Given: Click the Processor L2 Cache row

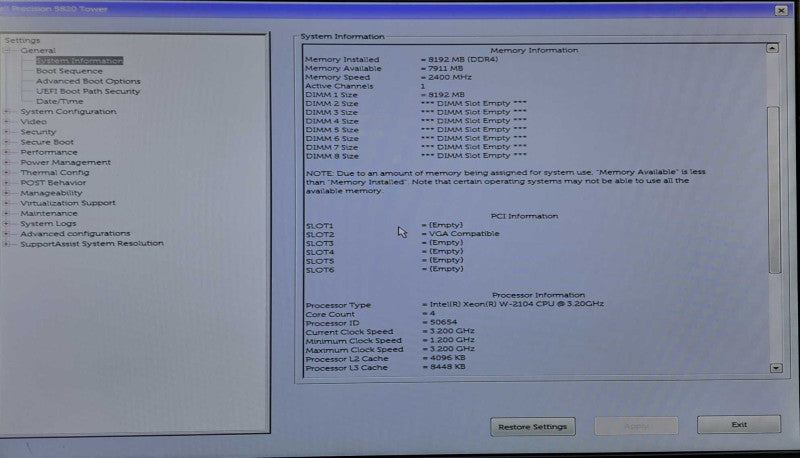Looking at the screenshot, I should [x=386, y=359].
